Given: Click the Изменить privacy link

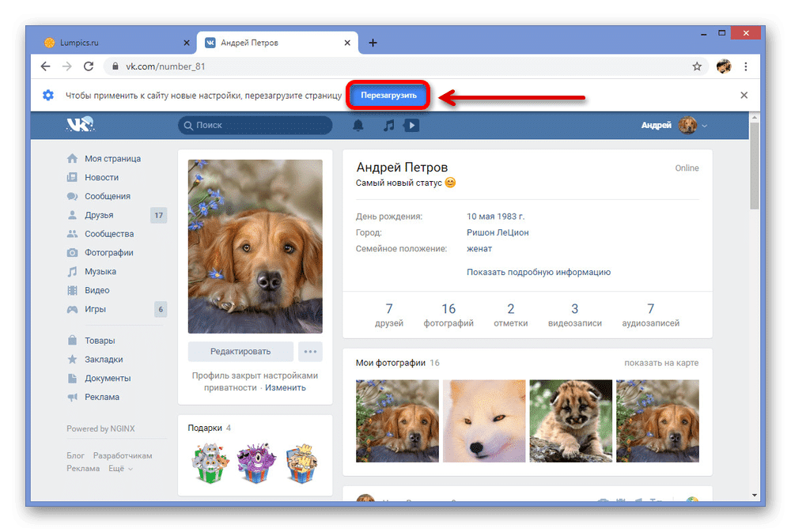Looking at the screenshot, I should click(285, 388).
